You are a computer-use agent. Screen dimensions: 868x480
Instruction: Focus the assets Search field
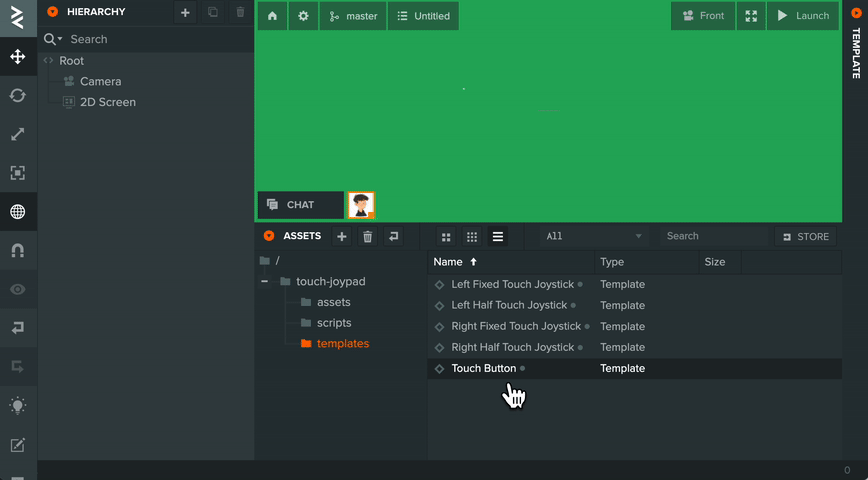tap(714, 236)
